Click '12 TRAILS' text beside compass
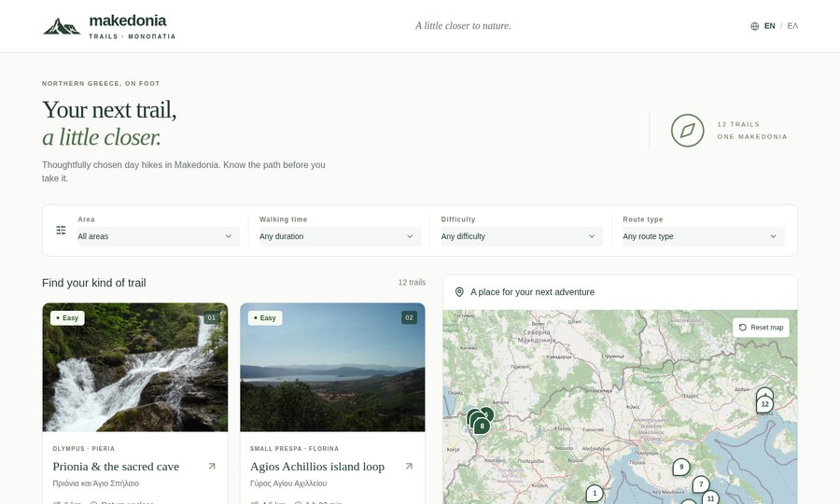The width and height of the screenshot is (840, 504). click(738, 124)
